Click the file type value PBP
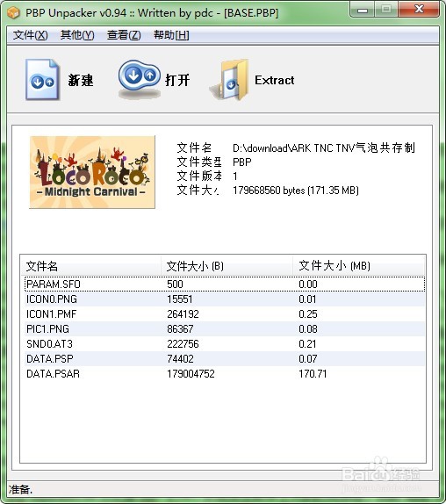Image resolution: width=446 pixels, height=504 pixels. (x=242, y=162)
